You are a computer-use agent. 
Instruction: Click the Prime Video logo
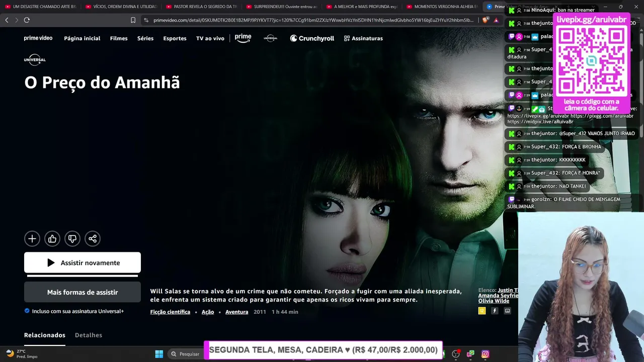(38, 38)
